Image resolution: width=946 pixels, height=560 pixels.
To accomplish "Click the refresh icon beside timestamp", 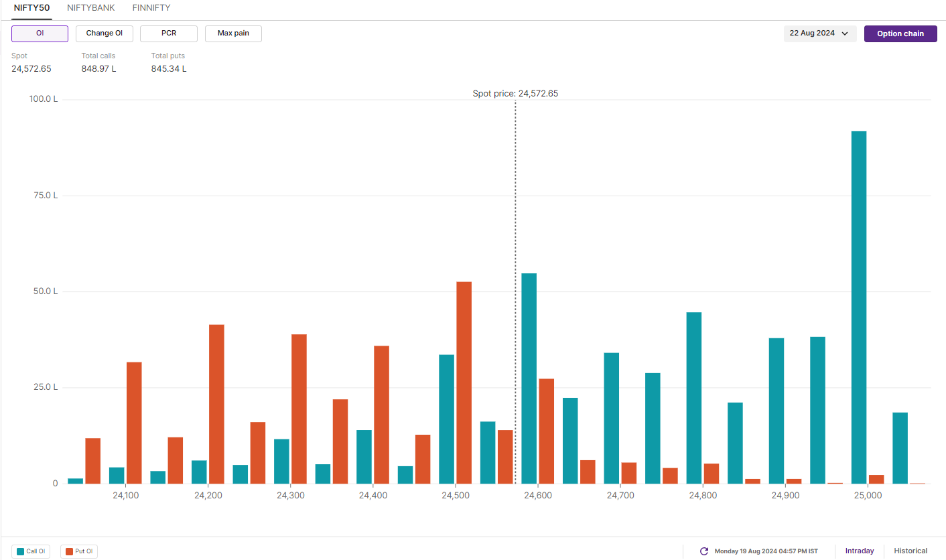I will (x=704, y=551).
